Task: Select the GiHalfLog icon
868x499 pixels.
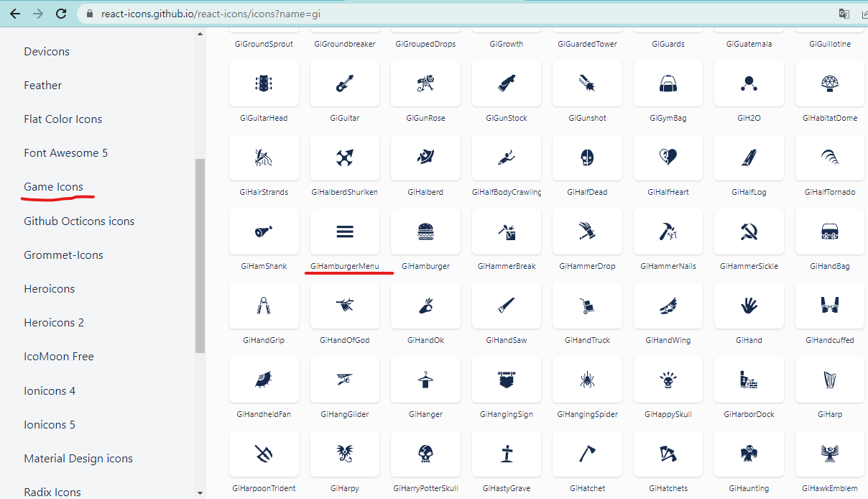Action: click(x=749, y=157)
